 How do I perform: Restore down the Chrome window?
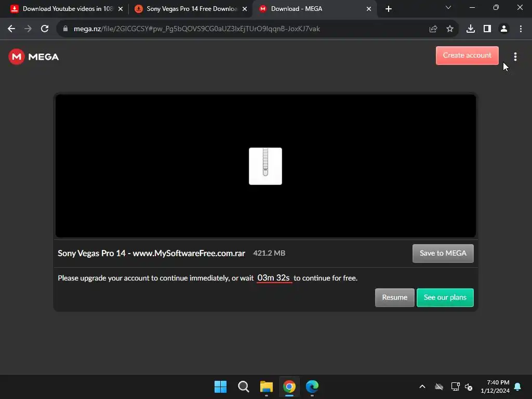click(x=496, y=7)
